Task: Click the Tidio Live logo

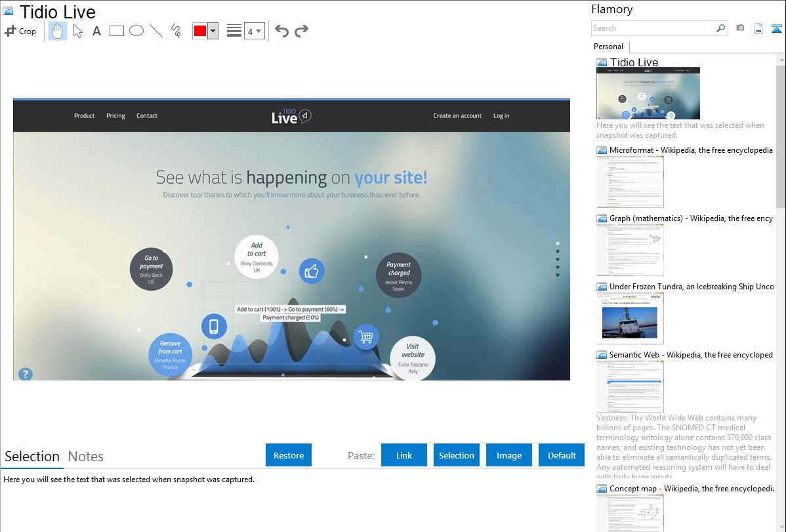Action: click(x=291, y=116)
